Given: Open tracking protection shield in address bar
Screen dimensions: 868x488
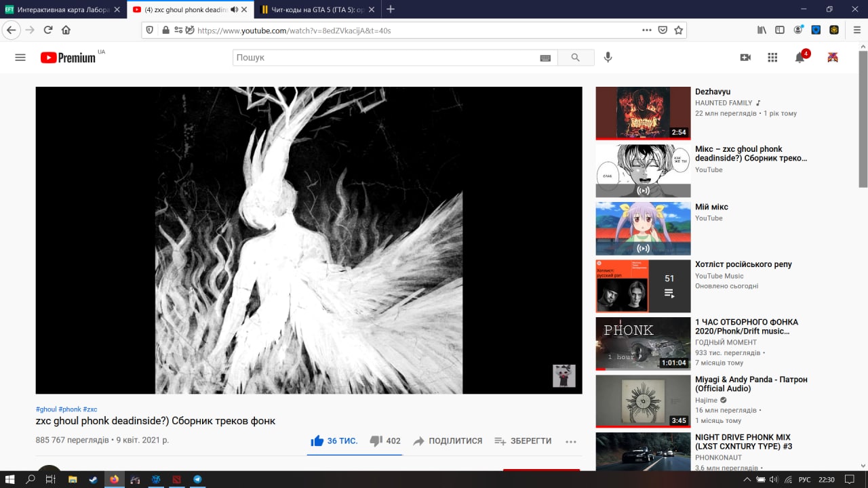Looking at the screenshot, I should point(151,30).
